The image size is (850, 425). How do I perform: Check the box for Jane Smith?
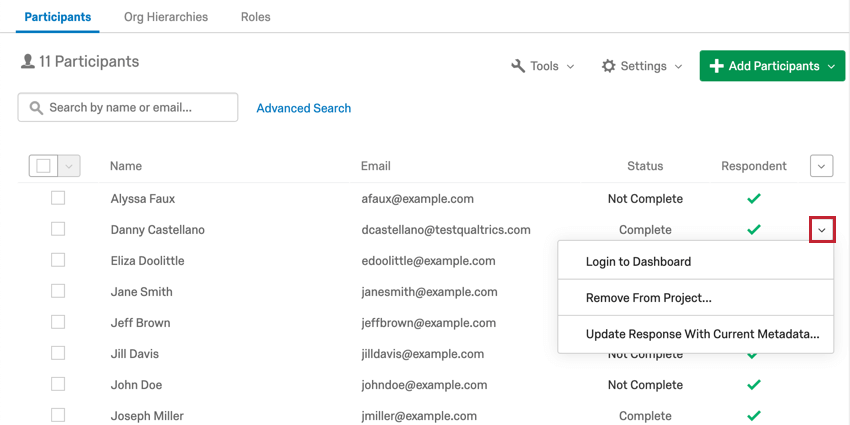[x=58, y=291]
